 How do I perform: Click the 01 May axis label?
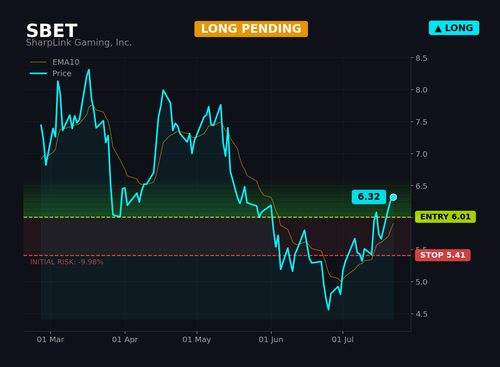197,339
